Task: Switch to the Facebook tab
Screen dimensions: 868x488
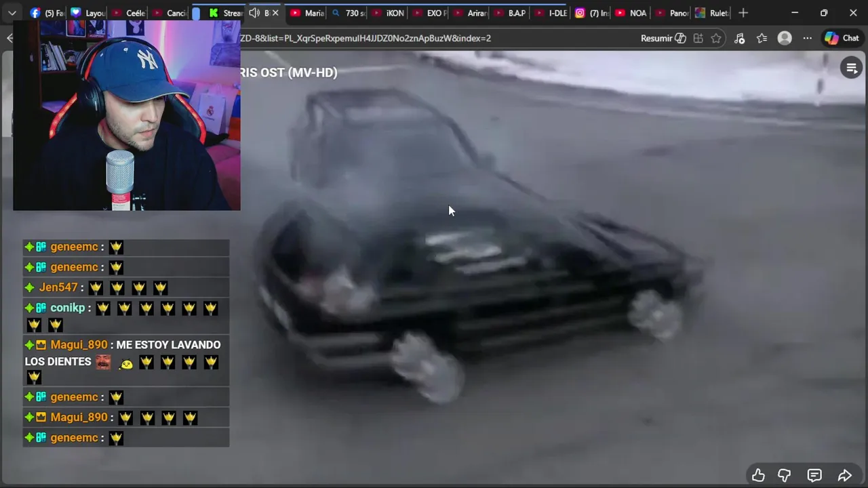Action: click(x=46, y=13)
